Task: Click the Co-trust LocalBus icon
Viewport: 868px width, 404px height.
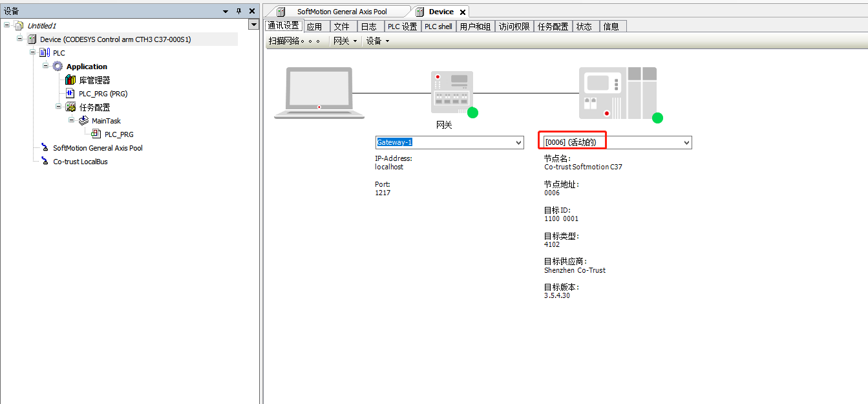Action: point(45,162)
